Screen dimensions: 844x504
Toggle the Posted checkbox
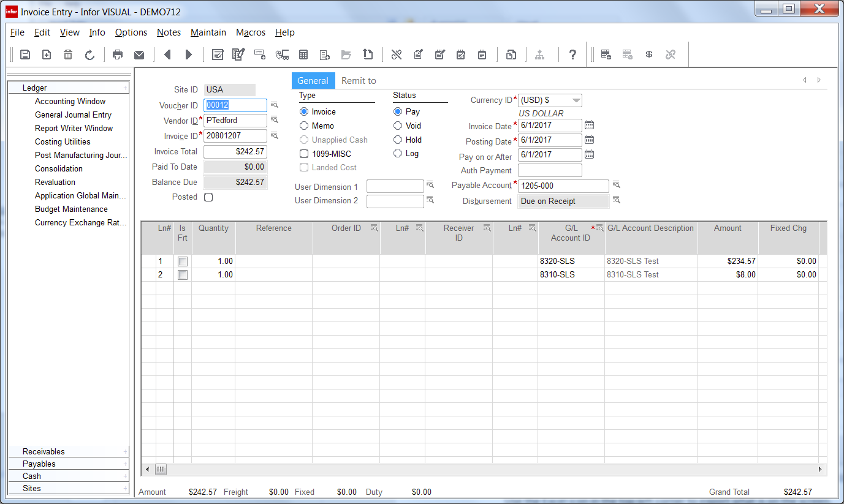pyautogui.click(x=208, y=197)
